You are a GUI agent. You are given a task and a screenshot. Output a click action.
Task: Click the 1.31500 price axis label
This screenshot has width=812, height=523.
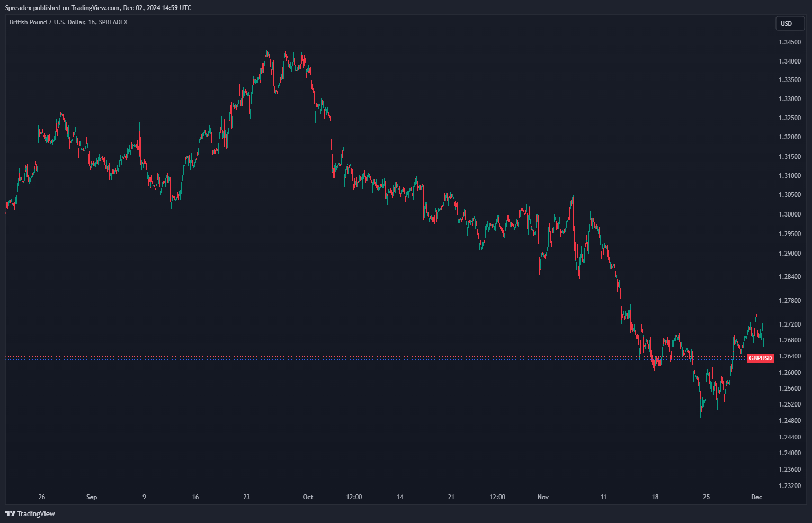[x=789, y=157]
